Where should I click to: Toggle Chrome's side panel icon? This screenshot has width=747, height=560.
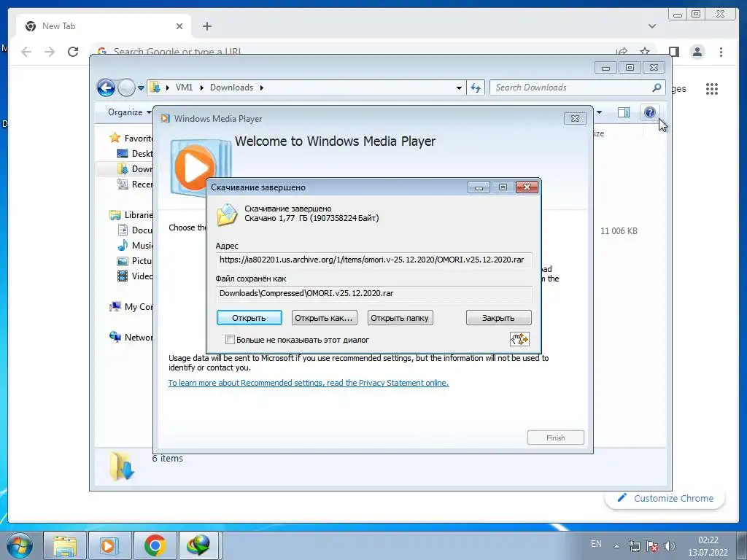673,52
